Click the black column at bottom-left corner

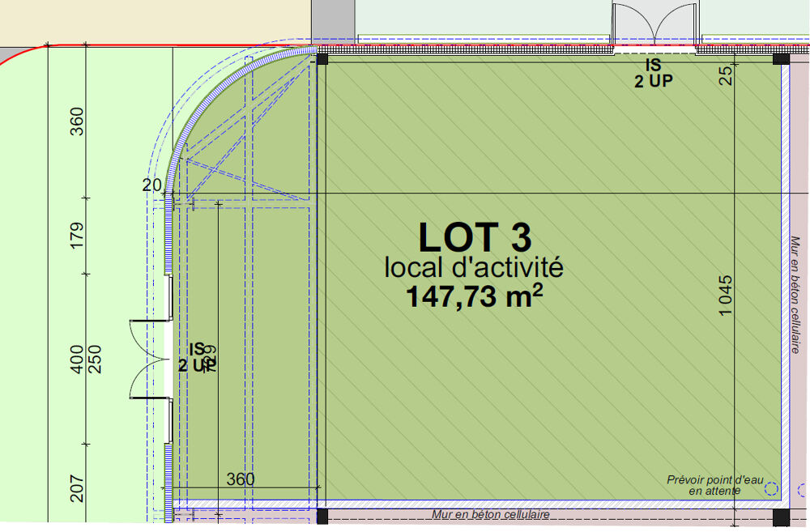click(x=322, y=516)
